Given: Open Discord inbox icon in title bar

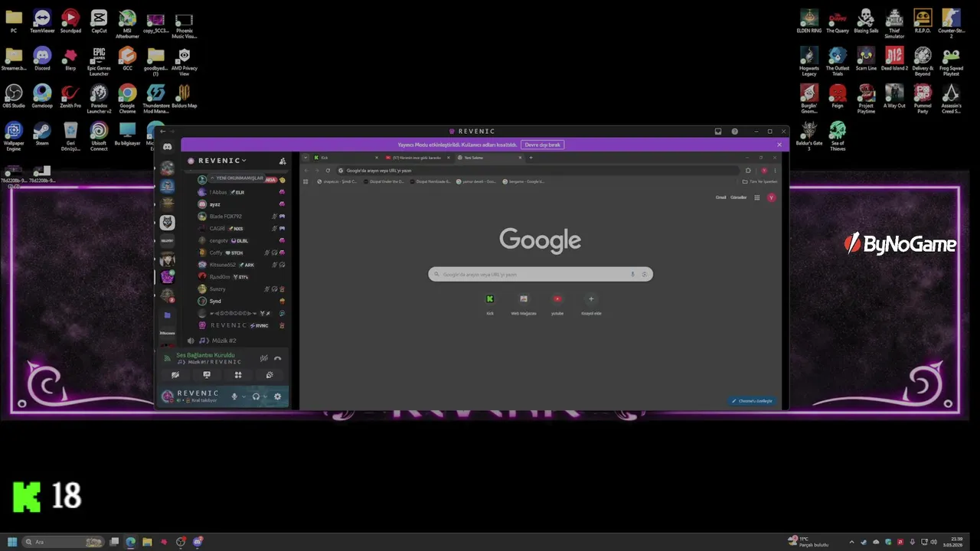Looking at the screenshot, I should (717, 132).
